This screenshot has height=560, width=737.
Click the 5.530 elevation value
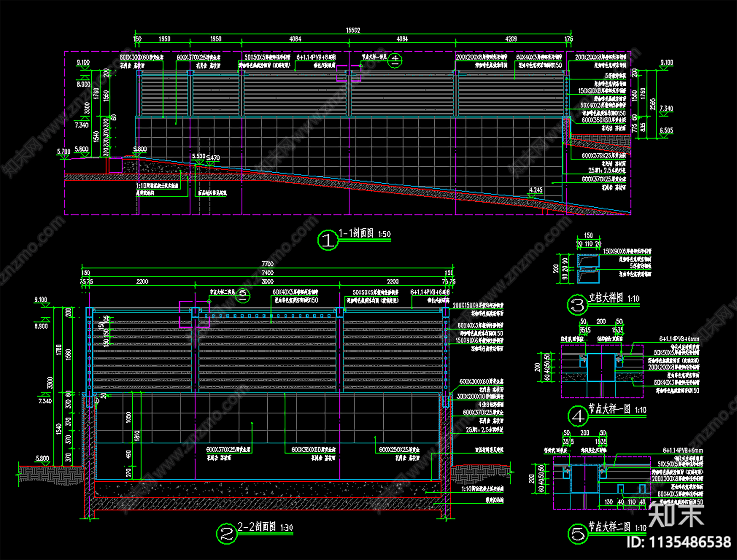199,156
